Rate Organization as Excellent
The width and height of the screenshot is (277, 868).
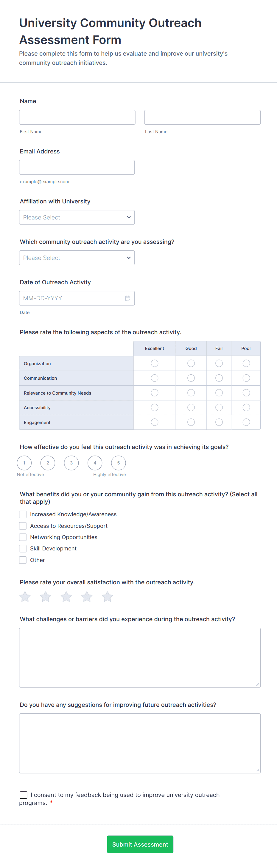tap(155, 363)
